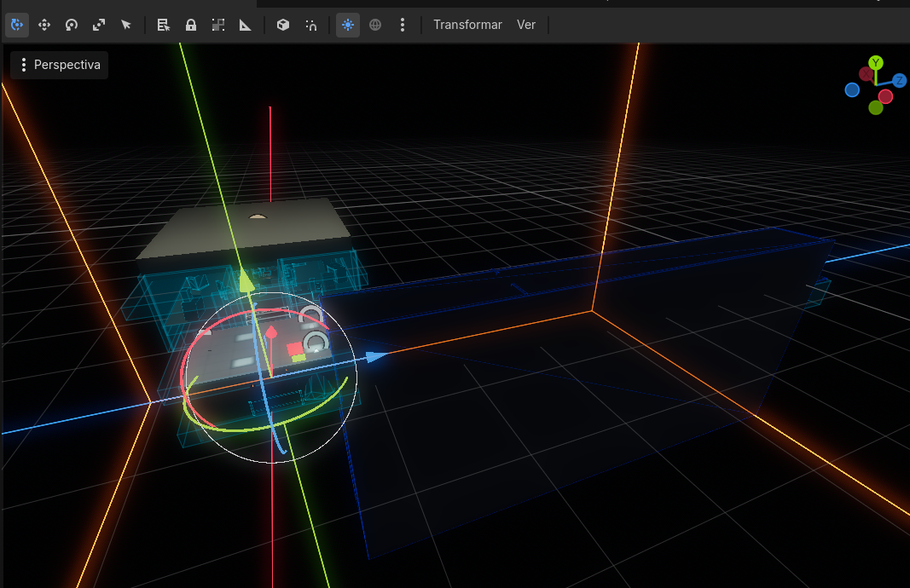
Task: Click the green Y axis on view gizmo
Action: (x=876, y=62)
